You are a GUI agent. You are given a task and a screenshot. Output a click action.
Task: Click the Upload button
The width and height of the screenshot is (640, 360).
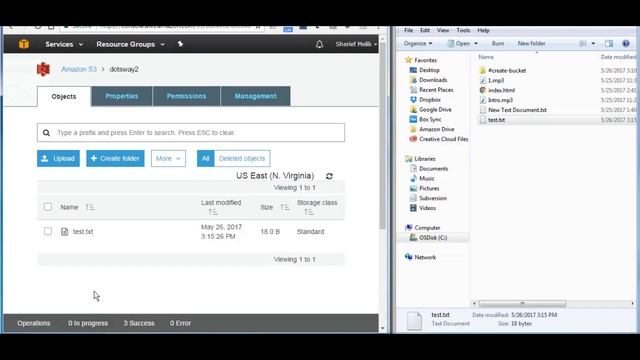[x=58, y=158]
